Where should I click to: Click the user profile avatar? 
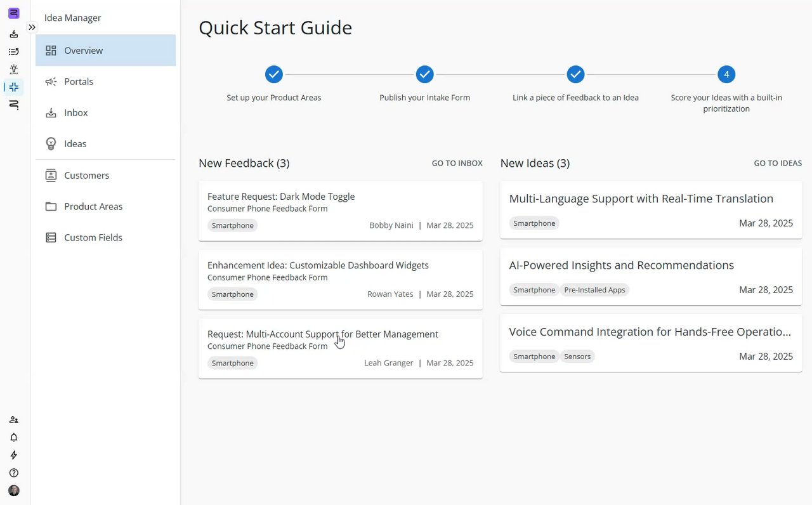(14, 491)
